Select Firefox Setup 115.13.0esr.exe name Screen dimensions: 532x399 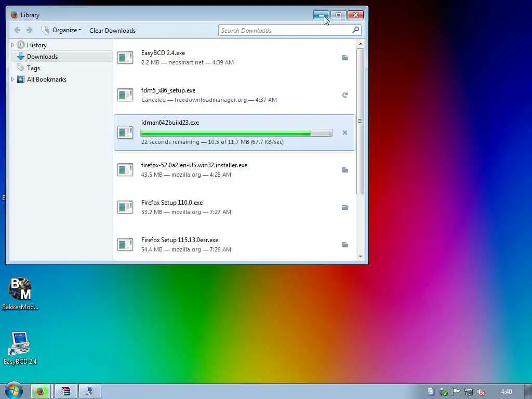179,240
